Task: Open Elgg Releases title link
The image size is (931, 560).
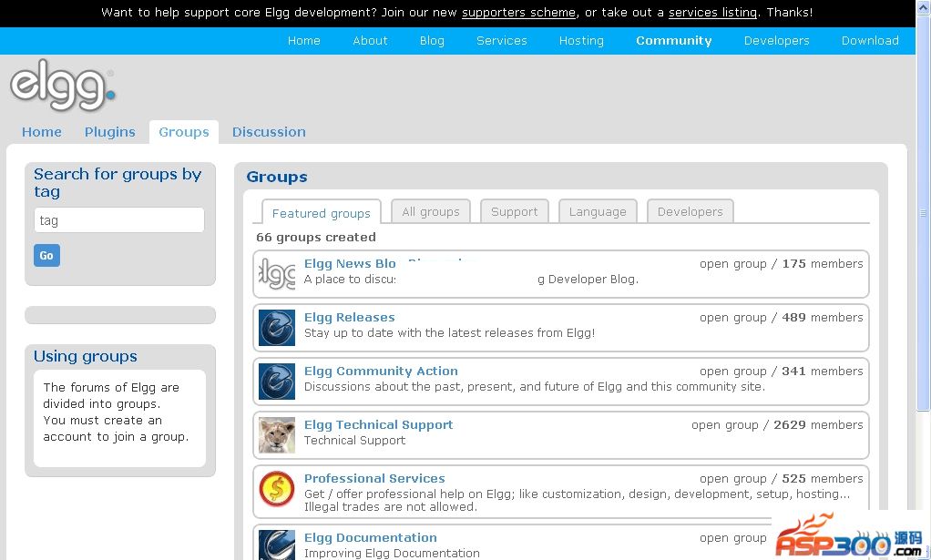Action: point(349,318)
